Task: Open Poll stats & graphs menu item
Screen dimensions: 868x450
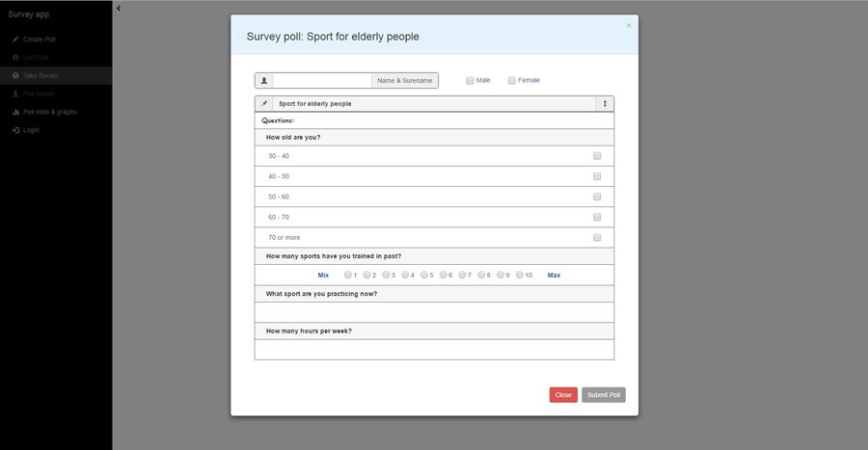Action: pyautogui.click(x=50, y=112)
